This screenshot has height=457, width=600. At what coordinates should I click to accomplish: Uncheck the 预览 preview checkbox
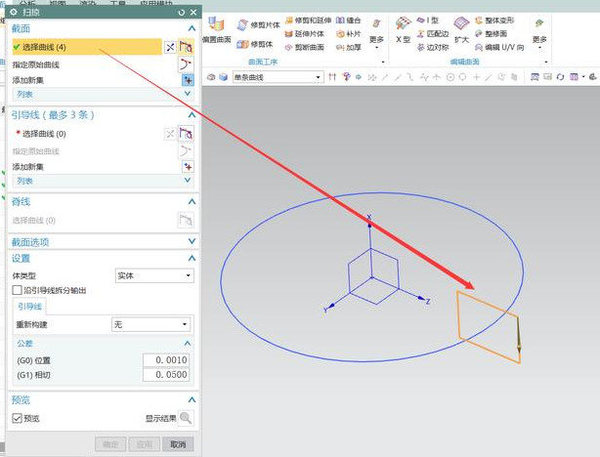pyautogui.click(x=17, y=418)
